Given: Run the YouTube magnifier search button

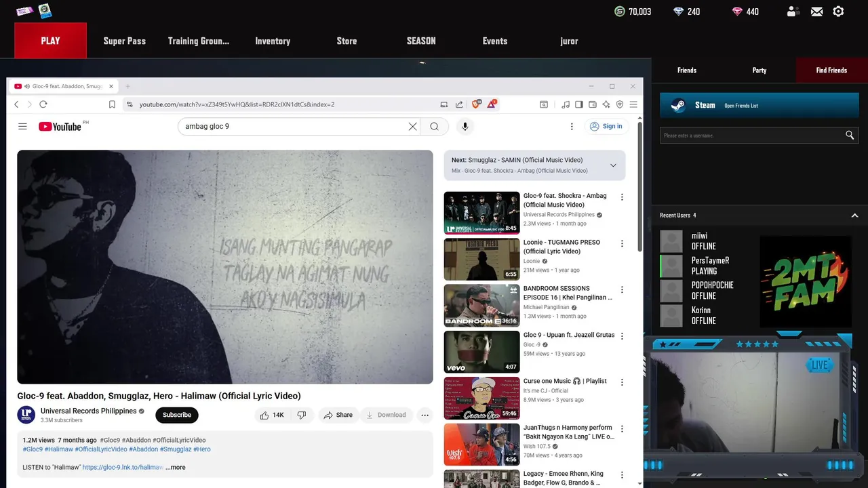Looking at the screenshot, I should click(434, 126).
